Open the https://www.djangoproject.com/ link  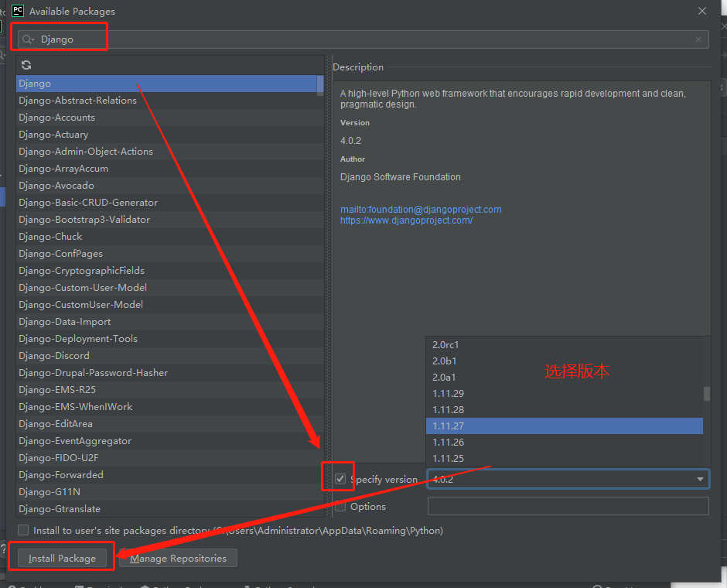click(406, 220)
